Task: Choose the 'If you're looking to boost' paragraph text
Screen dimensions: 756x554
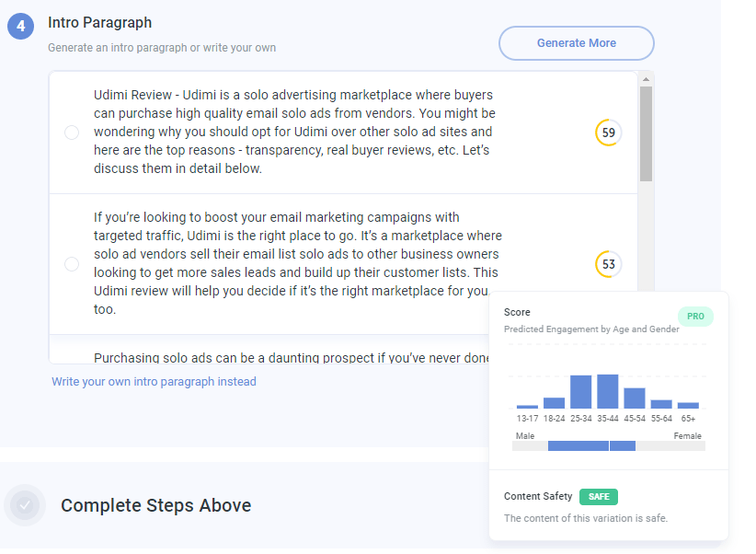Action: click(x=297, y=263)
